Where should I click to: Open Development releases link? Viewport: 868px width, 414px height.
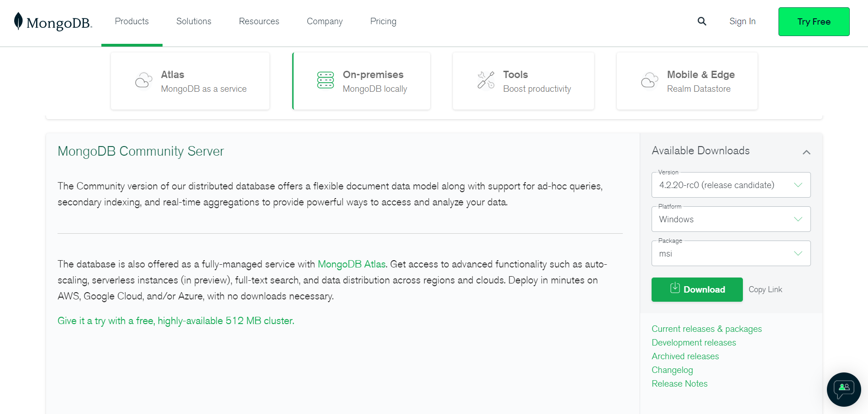[694, 342]
